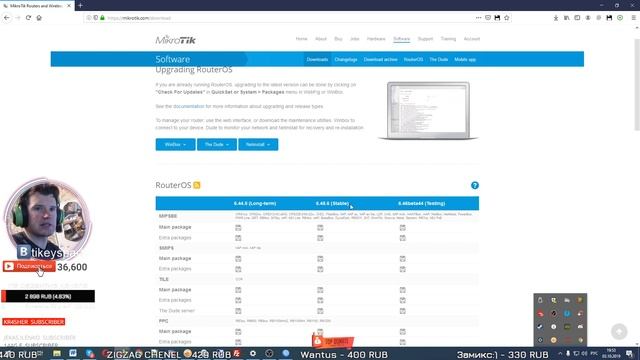Screen dimensions: 640x360
Task: Download SMIPS Main package Long-term version
Action: coord(238,259)
